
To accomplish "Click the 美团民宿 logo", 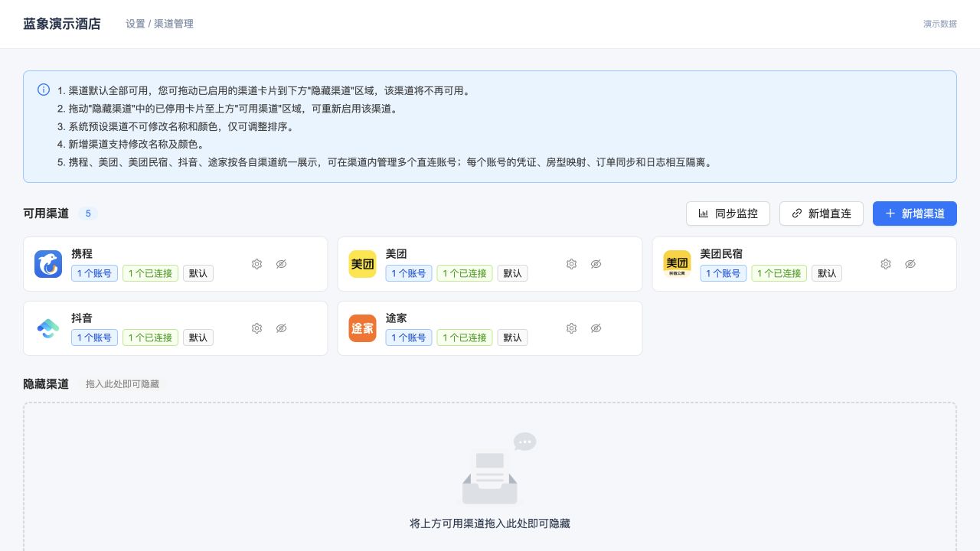I will (x=677, y=264).
